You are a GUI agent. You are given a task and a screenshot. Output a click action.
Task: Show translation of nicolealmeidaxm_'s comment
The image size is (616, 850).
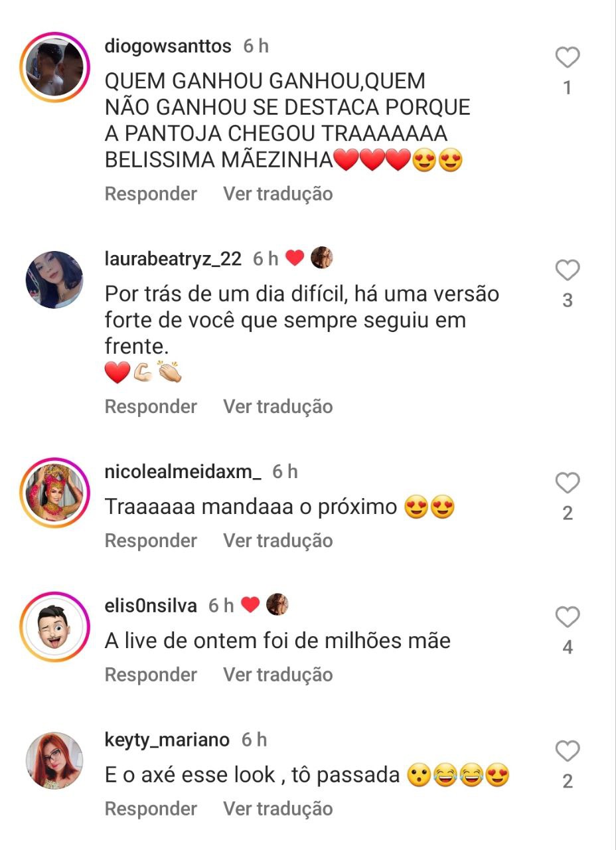pyautogui.click(x=277, y=541)
